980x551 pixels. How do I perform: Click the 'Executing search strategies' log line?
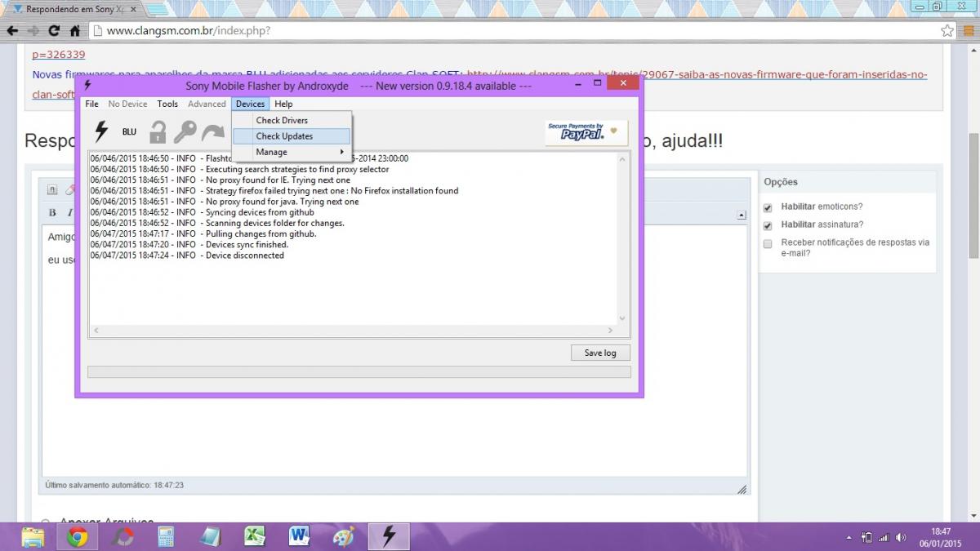point(240,170)
